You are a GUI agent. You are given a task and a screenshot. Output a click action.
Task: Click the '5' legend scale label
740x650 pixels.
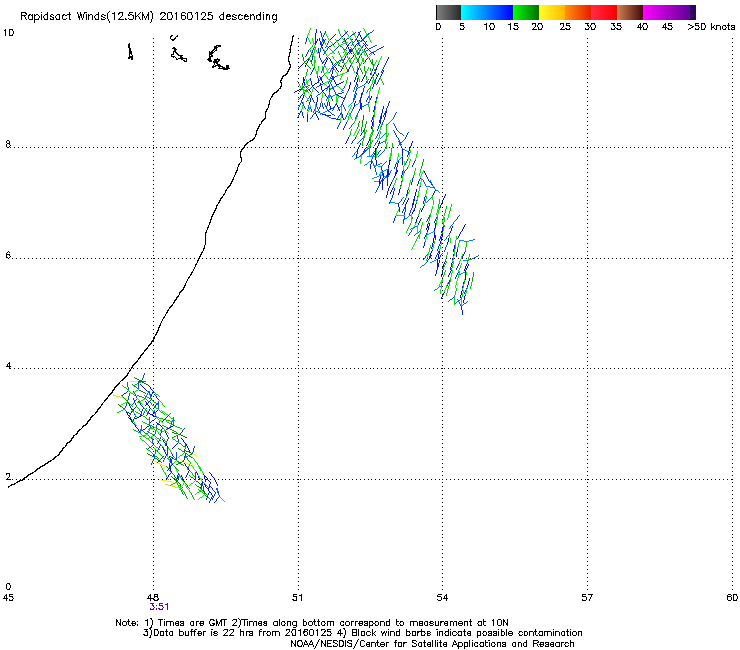coord(462,27)
